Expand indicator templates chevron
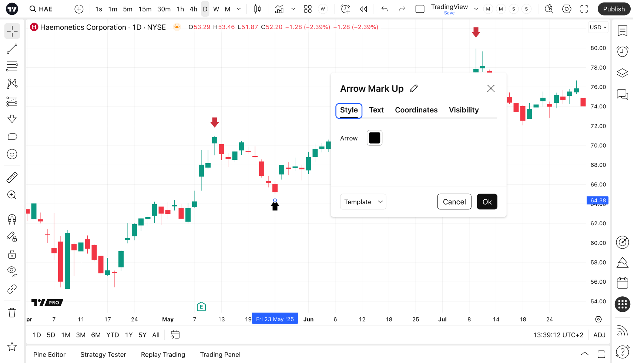 pos(293,9)
